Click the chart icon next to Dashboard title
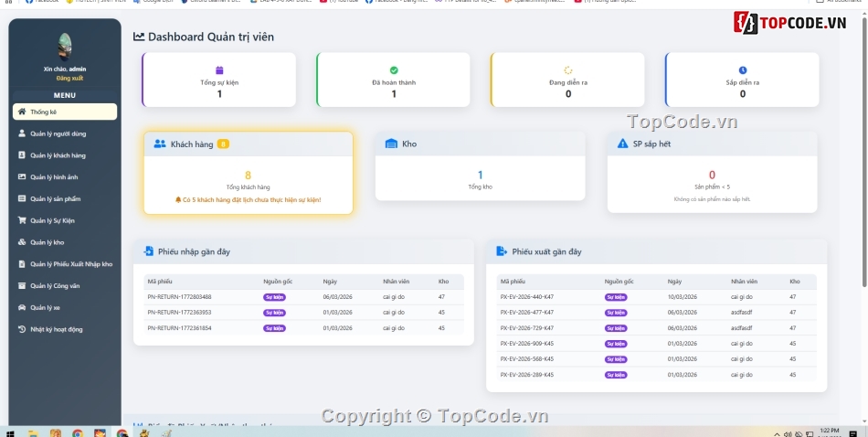 point(139,37)
